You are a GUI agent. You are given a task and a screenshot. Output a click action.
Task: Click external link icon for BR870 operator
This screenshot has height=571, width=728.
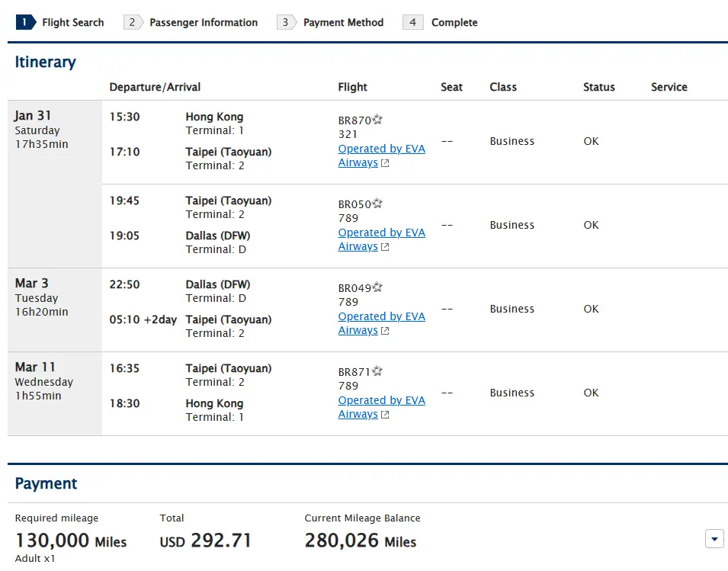385,163
